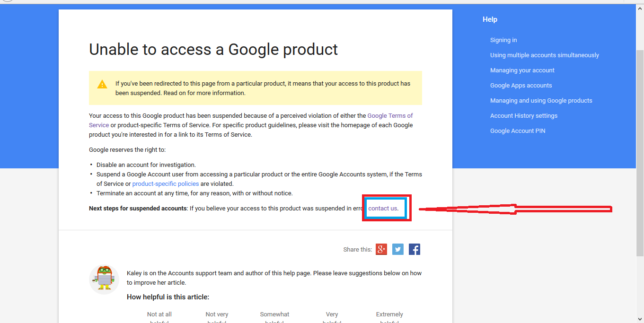Share the article on Facebook
This screenshot has height=323, width=644.
point(415,249)
